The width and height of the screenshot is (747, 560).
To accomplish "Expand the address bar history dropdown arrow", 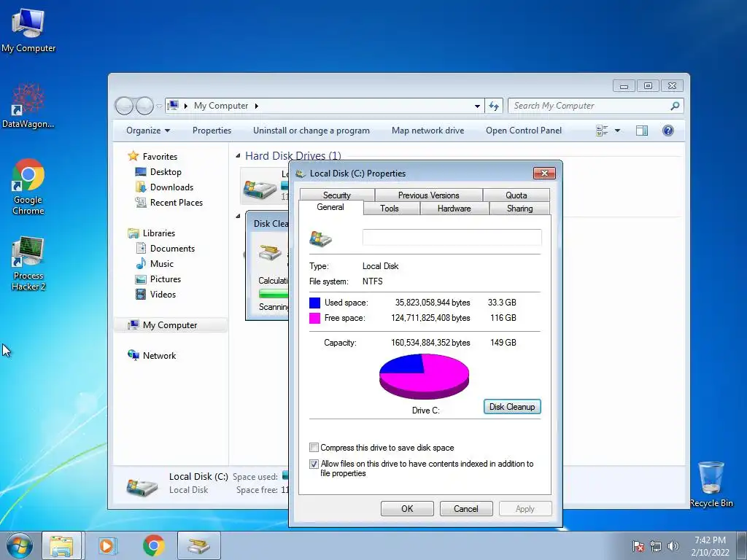I will click(477, 106).
